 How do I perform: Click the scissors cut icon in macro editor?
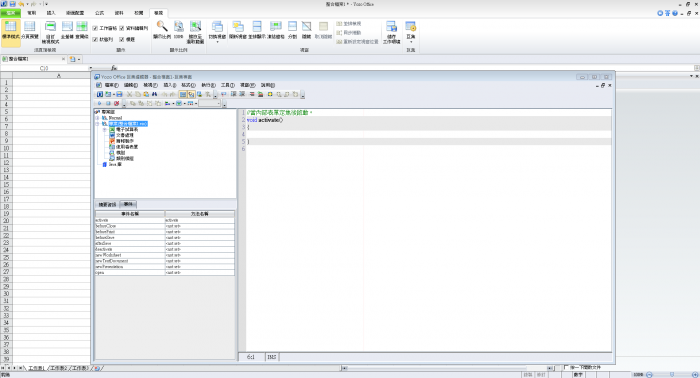click(x=129, y=94)
